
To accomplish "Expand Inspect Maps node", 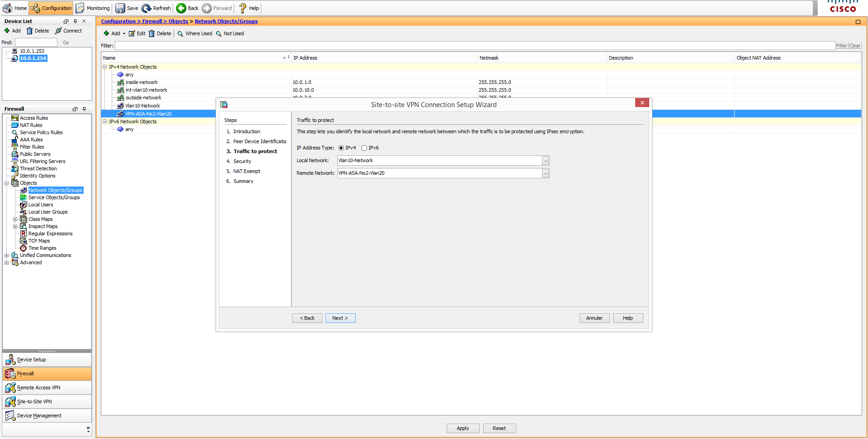I will pyautogui.click(x=15, y=226).
